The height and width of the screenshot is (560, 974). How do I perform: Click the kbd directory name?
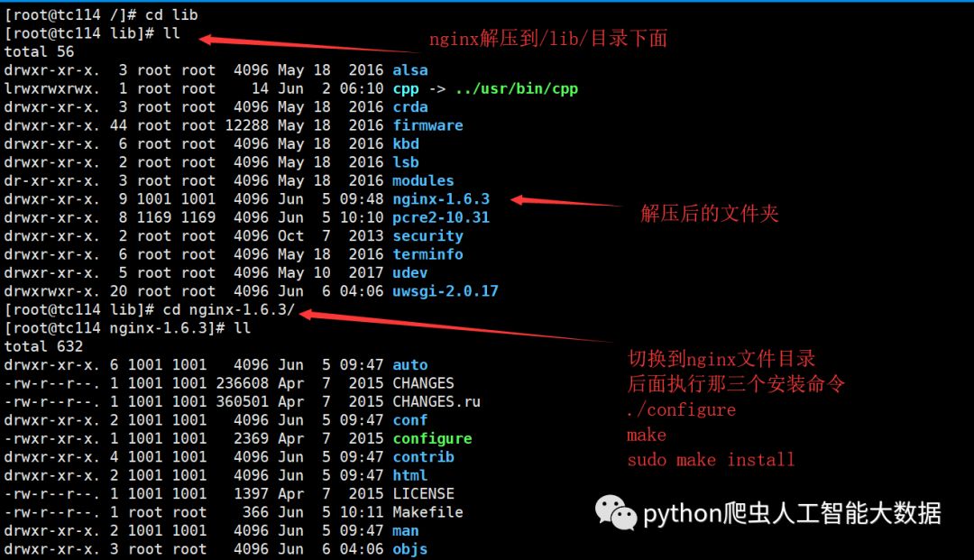pos(406,144)
